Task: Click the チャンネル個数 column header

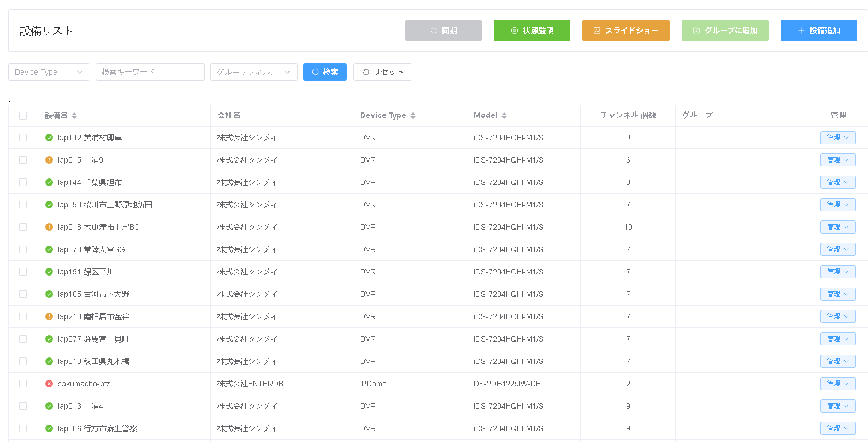Action: [628, 115]
